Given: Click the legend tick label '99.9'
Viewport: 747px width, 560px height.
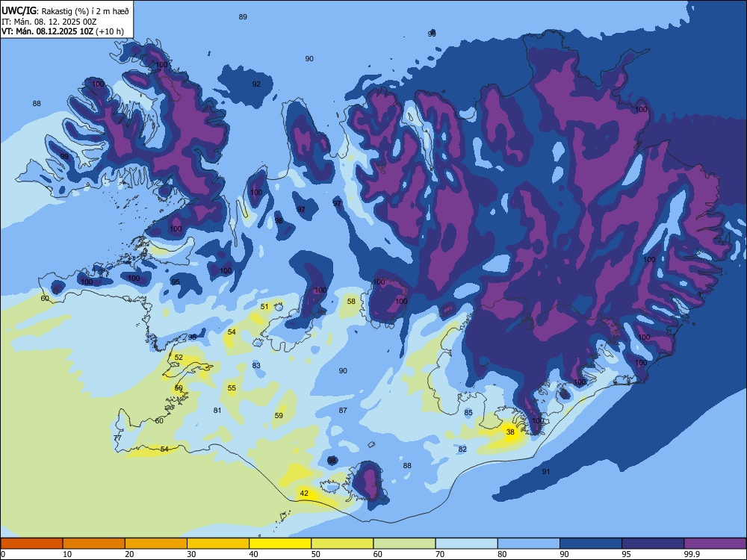Looking at the screenshot, I should tap(691, 554).
